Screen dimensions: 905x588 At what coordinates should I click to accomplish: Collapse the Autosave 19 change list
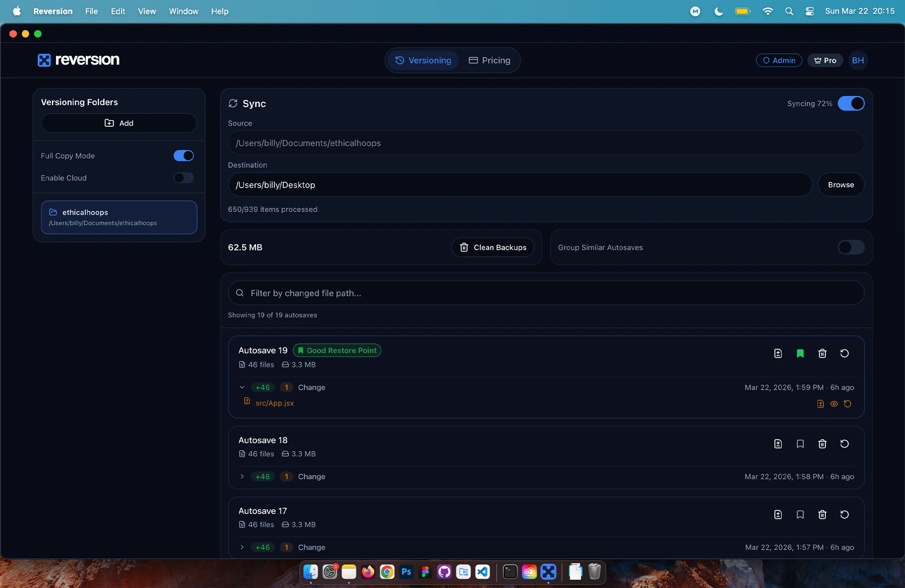[242, 387]
